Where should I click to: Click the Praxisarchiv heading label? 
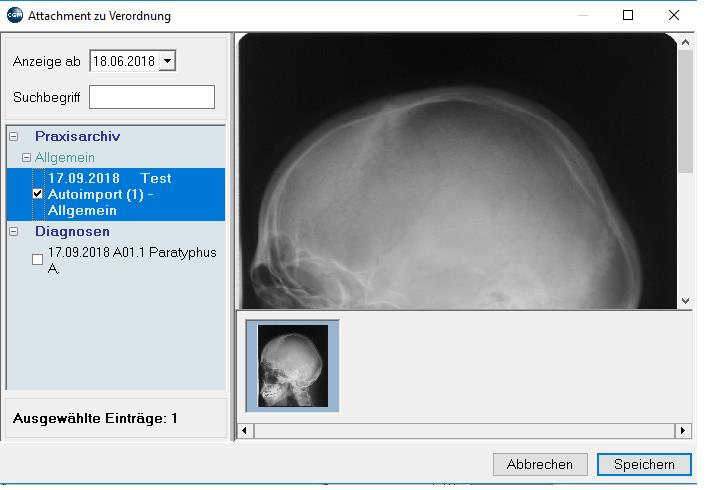click(x=77, y=136)
